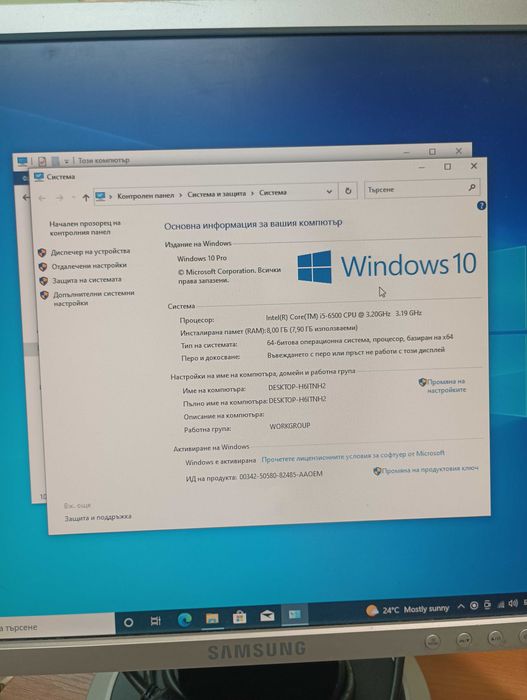Launch Microsoft Edge from taskbar
Viewport: 527px width, 700px height.
point(184,620)
